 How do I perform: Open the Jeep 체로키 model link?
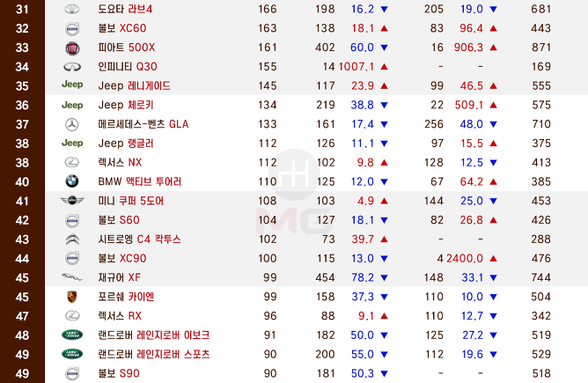point(126,105)
